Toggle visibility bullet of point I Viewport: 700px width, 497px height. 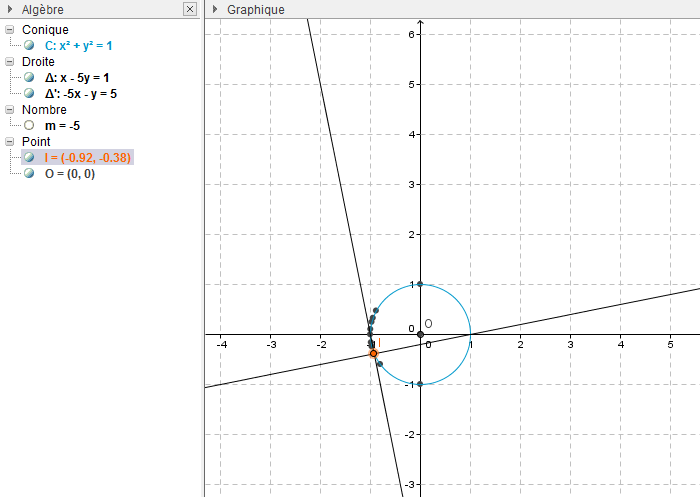coord(30,157)
